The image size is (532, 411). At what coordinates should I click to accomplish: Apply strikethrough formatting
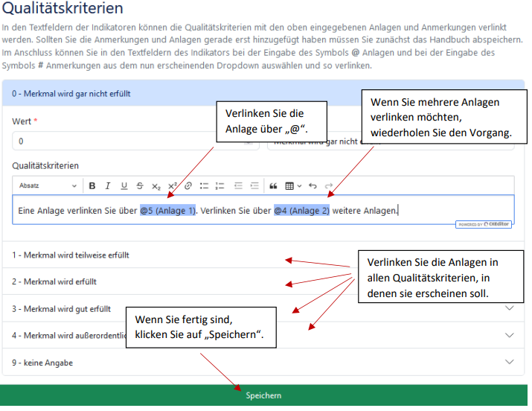tap(139, 185)
